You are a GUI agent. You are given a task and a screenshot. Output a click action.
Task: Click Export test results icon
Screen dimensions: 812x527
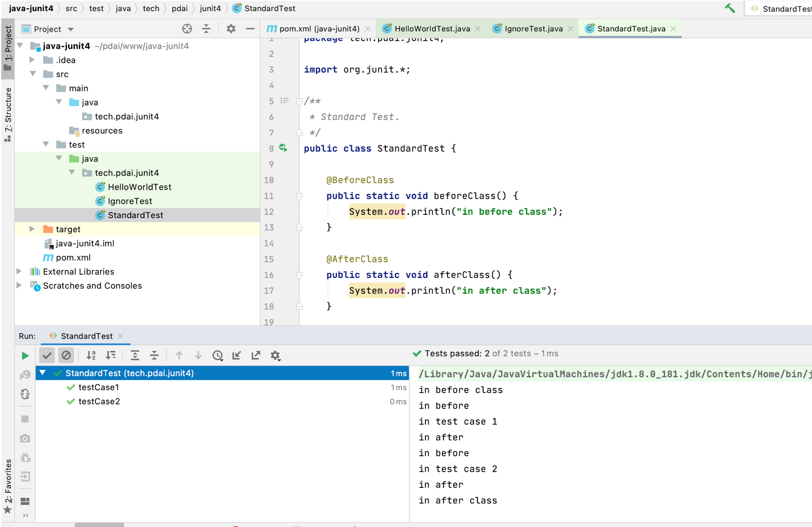[256, 355]
